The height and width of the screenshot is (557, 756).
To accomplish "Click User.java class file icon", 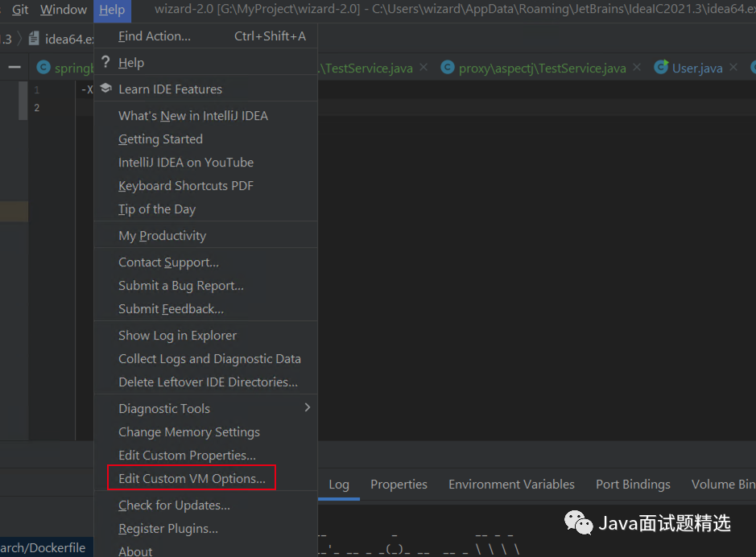I will [661, 67].
